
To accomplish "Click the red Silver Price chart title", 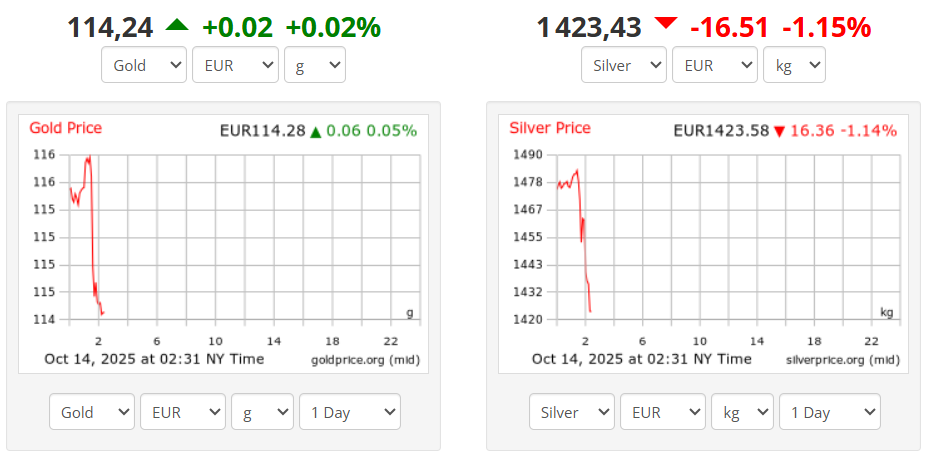I will pos(550,128).
